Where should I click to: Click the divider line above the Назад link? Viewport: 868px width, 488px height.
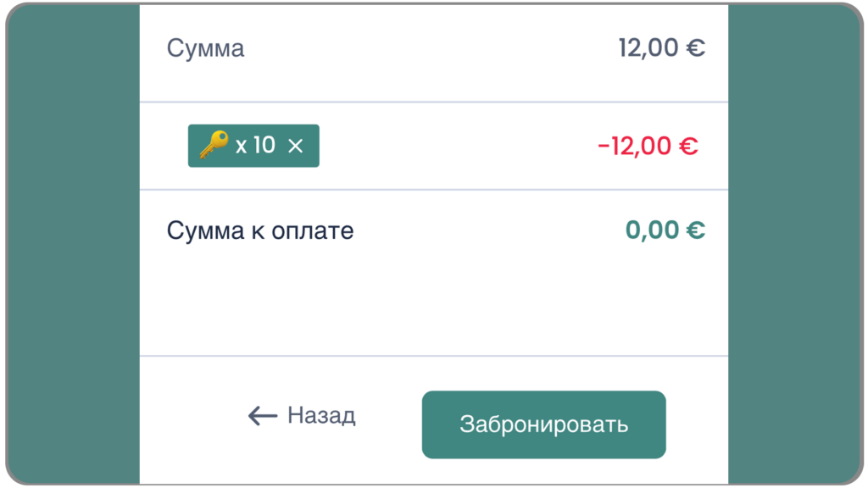click(434, 356)
